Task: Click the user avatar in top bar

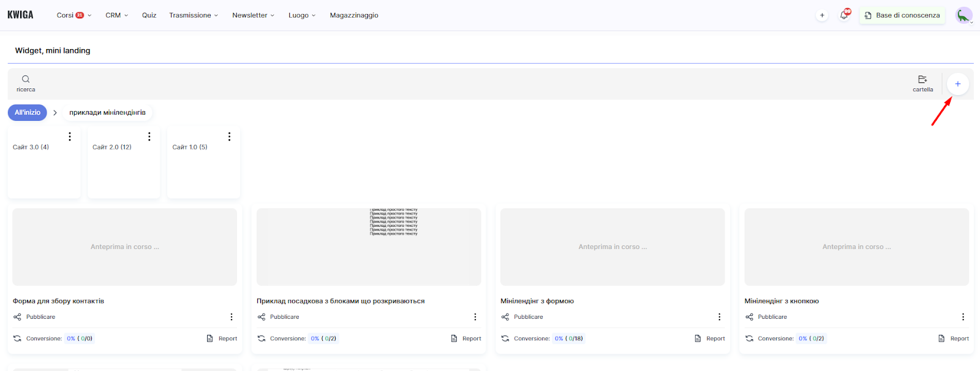Action: [963, 15]
